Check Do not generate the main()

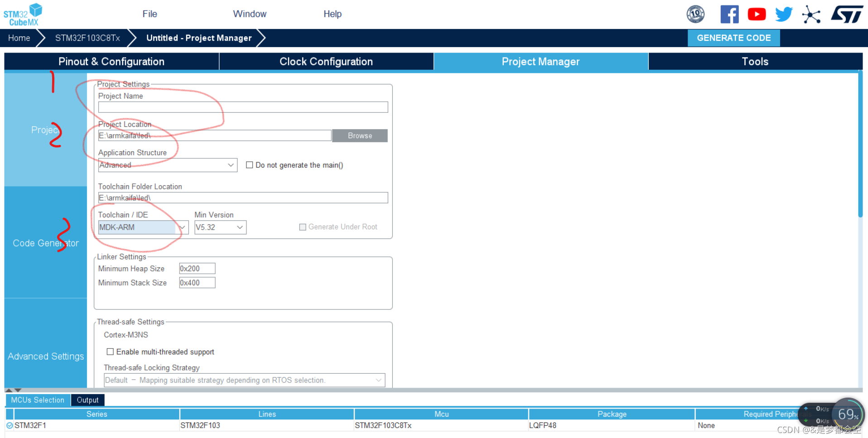249,165
